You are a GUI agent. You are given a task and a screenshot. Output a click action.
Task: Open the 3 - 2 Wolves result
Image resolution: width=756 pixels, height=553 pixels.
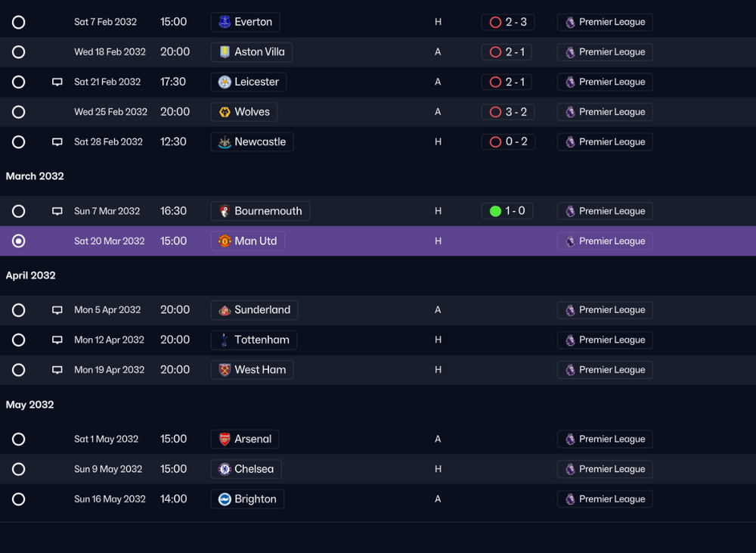point(508,112)
